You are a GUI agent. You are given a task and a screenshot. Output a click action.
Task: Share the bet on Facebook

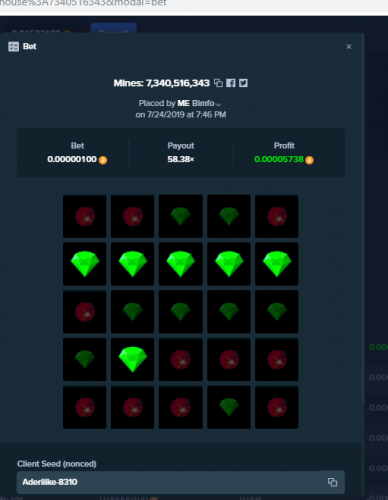[231, 83]
